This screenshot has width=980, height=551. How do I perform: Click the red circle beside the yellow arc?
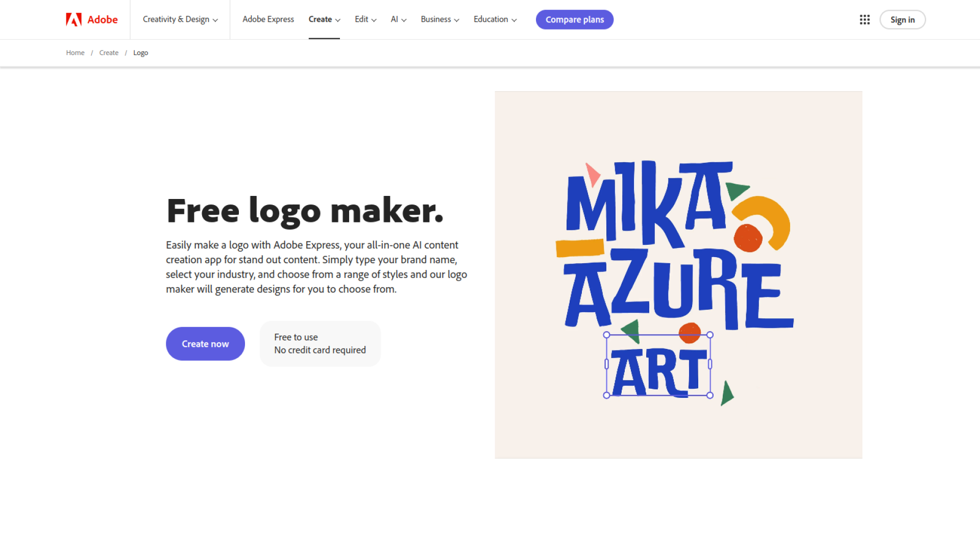click(748, 238)
